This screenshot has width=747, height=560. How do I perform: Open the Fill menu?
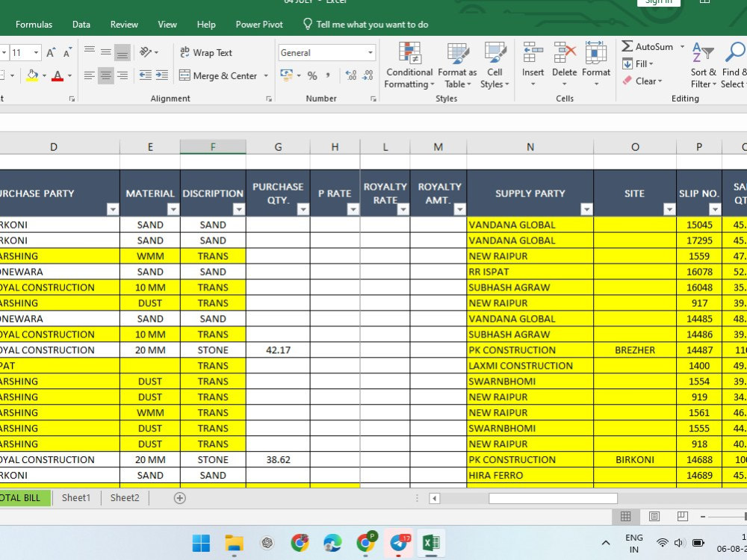click(x=639, y=63)
